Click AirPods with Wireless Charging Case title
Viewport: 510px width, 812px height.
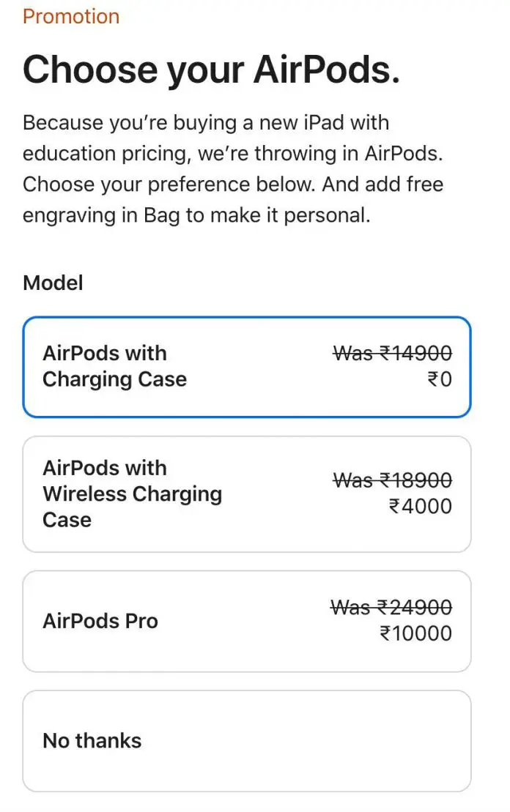[x=132, y=493]
